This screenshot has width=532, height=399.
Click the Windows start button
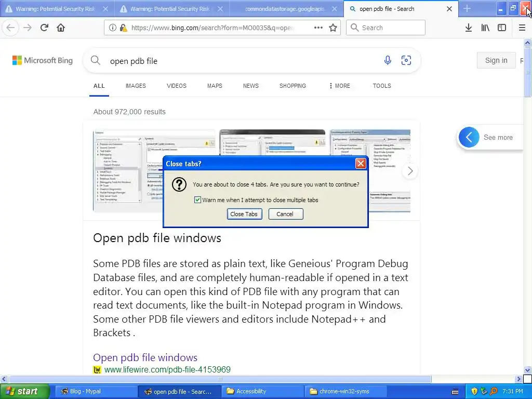[x=24, y=391]
